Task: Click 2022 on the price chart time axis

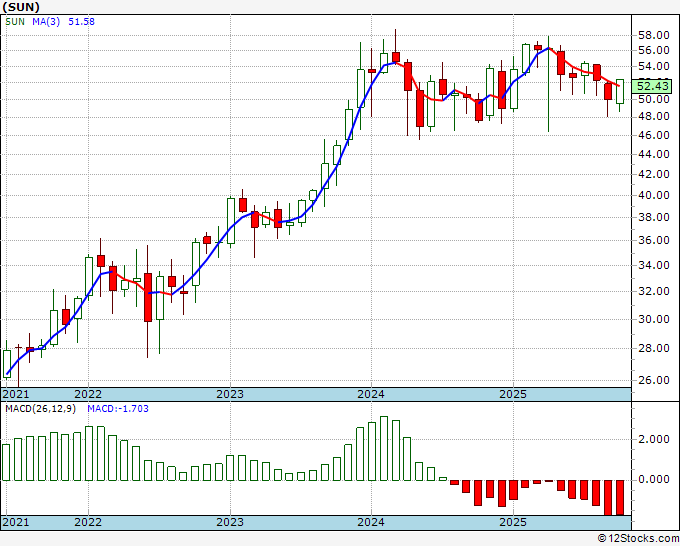Action: [x=88, y=394]
